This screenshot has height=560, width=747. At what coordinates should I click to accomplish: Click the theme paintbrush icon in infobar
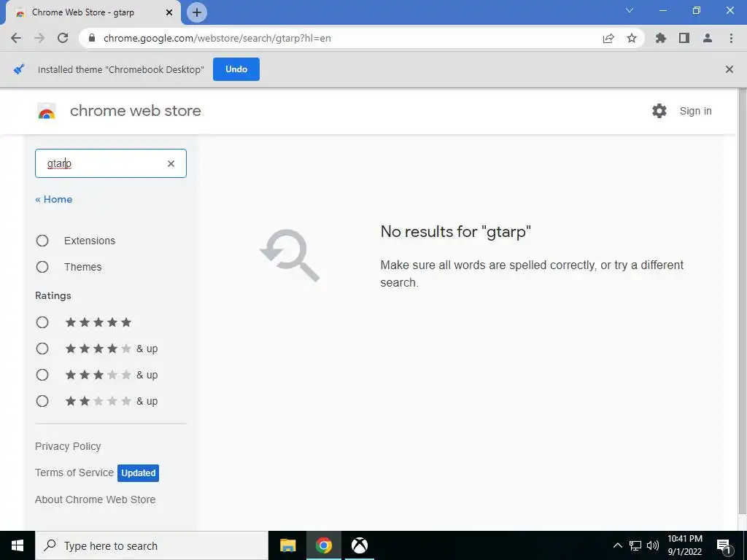[18, 69]
